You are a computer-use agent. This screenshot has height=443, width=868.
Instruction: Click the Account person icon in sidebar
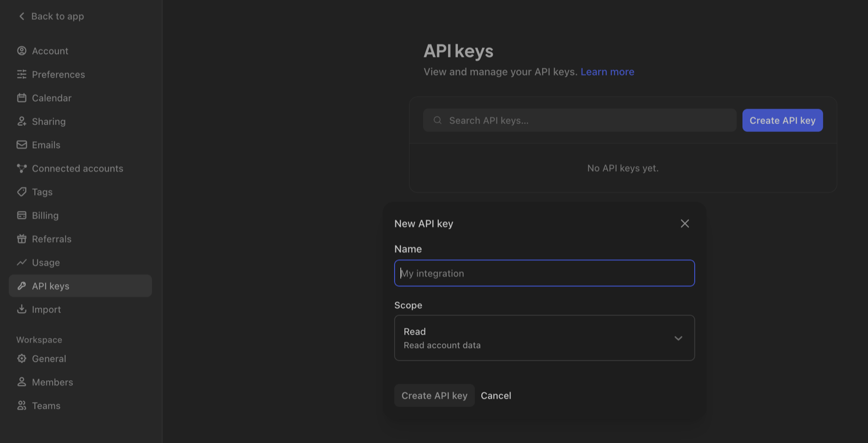(22, 51)
